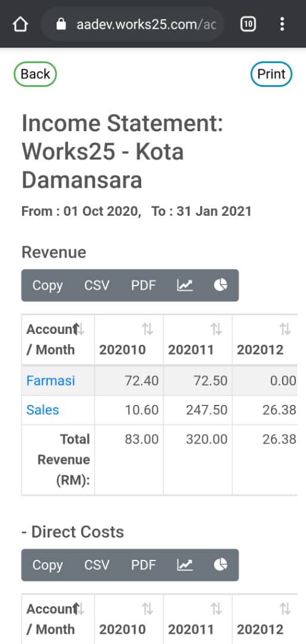Sort Direct Costs table by 202010 column
Image resolution: width=306 pixels, height=644 pixels.
tap(129, 619)
